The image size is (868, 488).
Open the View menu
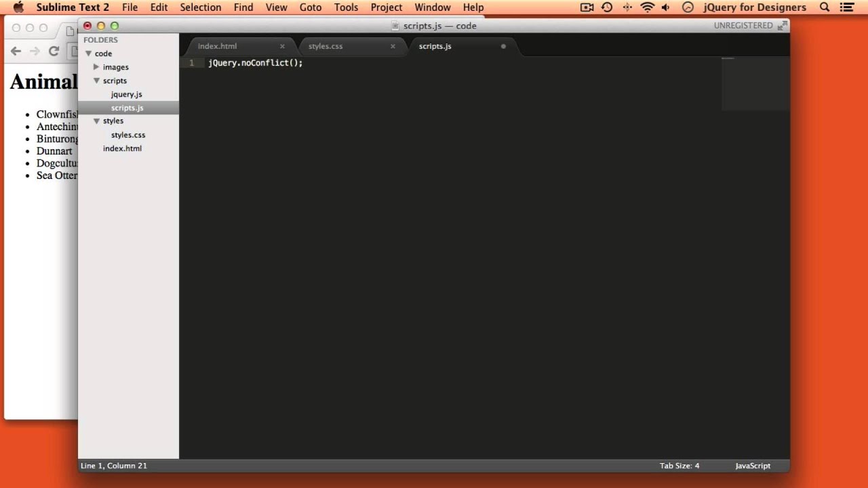276,7
